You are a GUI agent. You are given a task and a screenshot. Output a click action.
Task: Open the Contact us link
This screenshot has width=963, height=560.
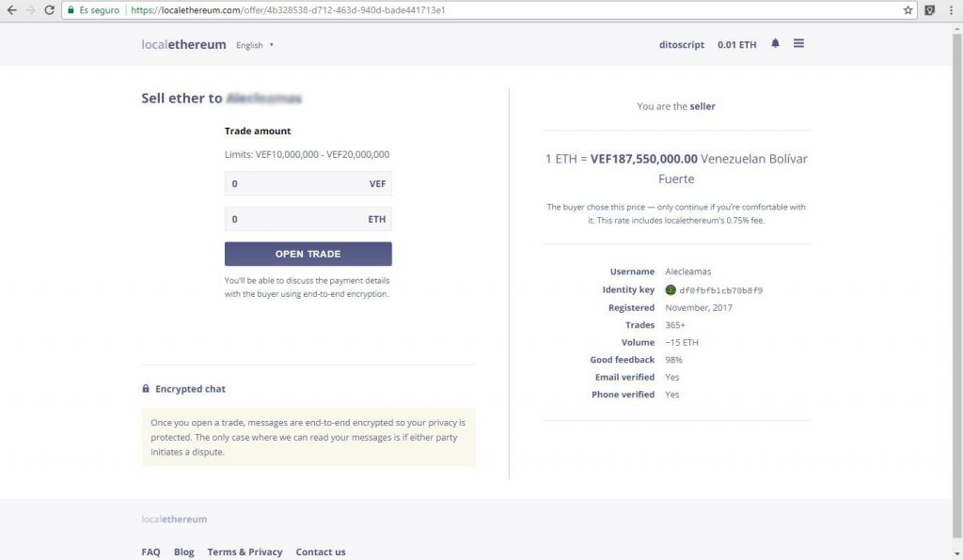[x=321, y=552]
